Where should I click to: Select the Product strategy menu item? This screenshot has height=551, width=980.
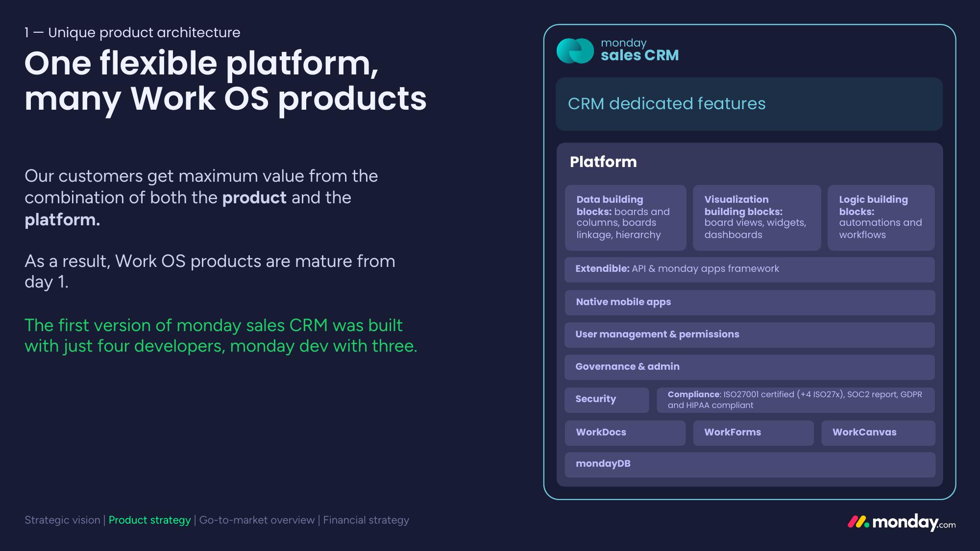coord(149,519)
